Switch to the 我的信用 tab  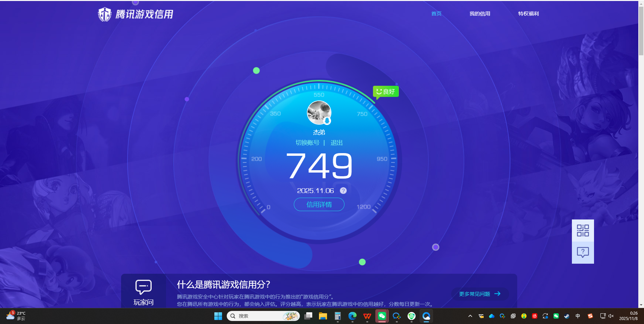click(x=480, y=14)
